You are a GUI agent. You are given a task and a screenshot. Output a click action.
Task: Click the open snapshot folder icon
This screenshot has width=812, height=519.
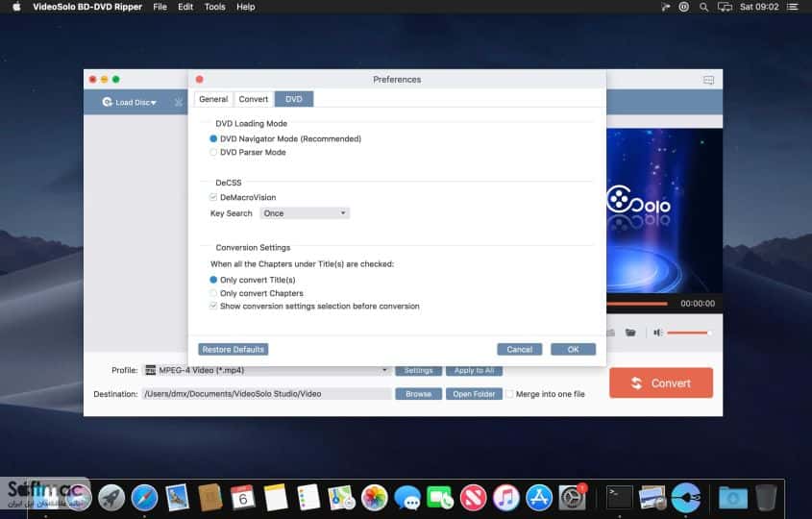coord(630,333)
